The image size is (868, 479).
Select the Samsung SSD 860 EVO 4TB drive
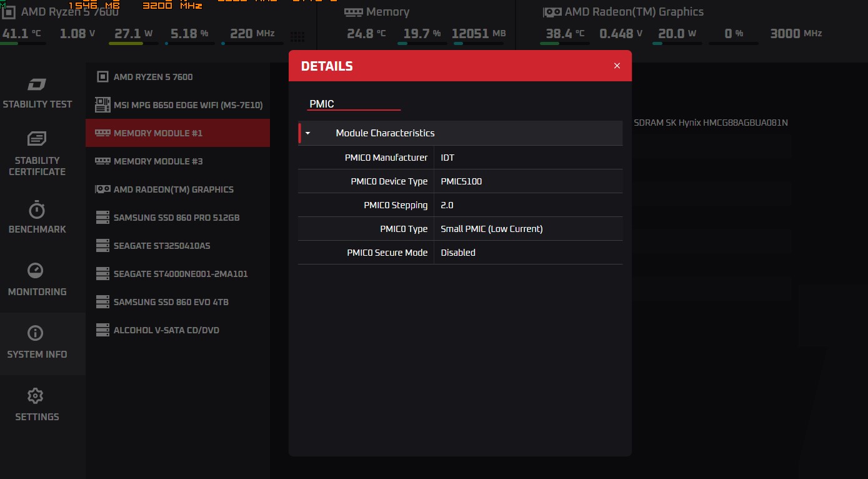(177, 302)
